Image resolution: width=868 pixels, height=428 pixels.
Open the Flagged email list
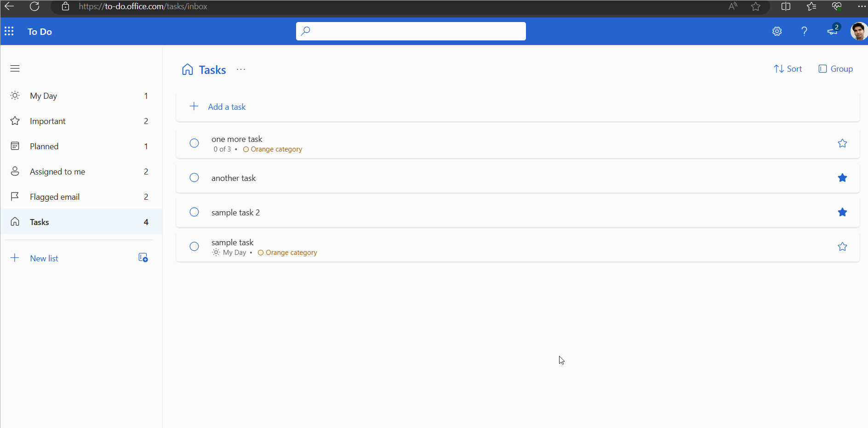[x=53, y=197]
